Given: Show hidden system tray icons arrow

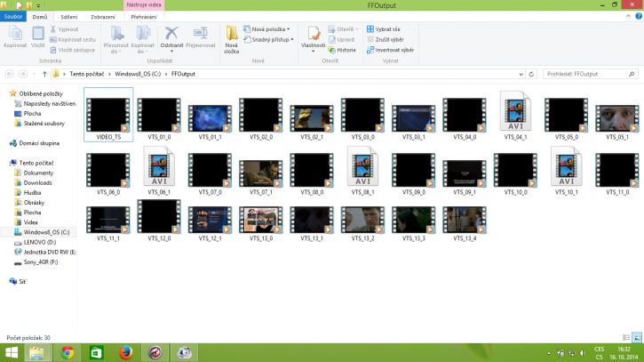Looking at the screenshot, I should pyautogui.click(x=549, y=353).
